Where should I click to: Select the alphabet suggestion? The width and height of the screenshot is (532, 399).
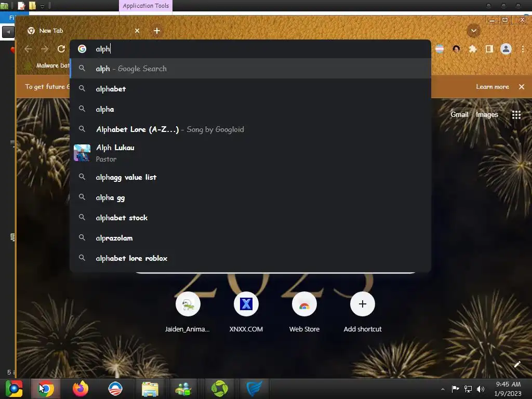(250, 89)
